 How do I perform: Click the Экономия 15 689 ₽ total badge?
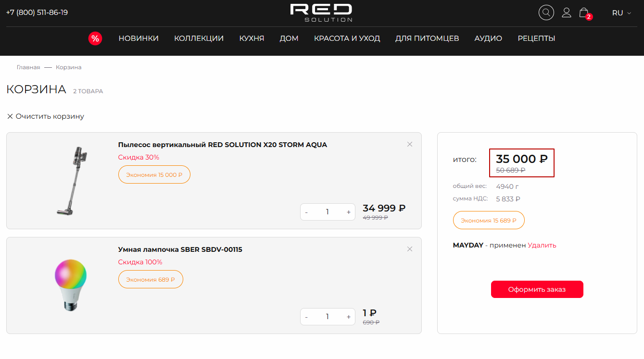[489, 220]
